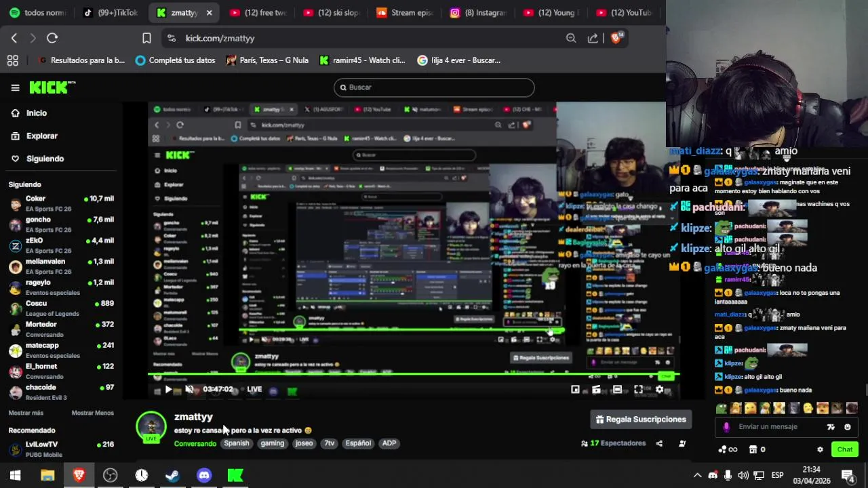The image size is (868, 488).
Task: Open Coscu's channel in following list
Action: 61,308
